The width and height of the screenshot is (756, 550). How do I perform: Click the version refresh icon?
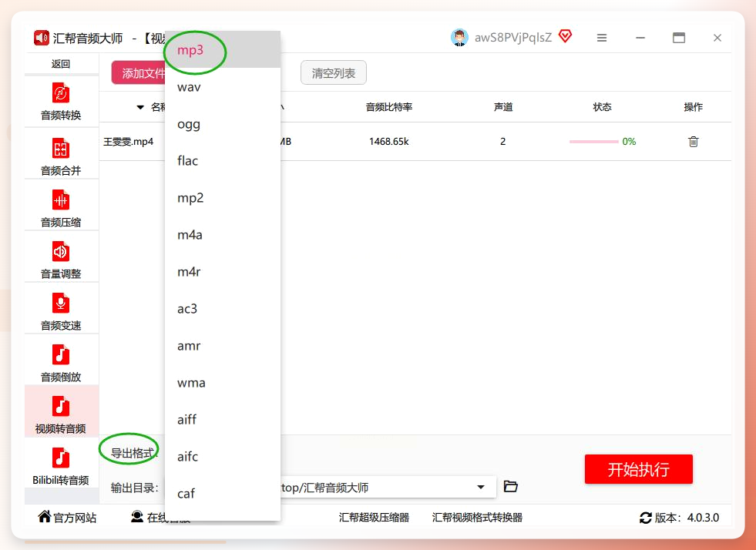[646, 518]
